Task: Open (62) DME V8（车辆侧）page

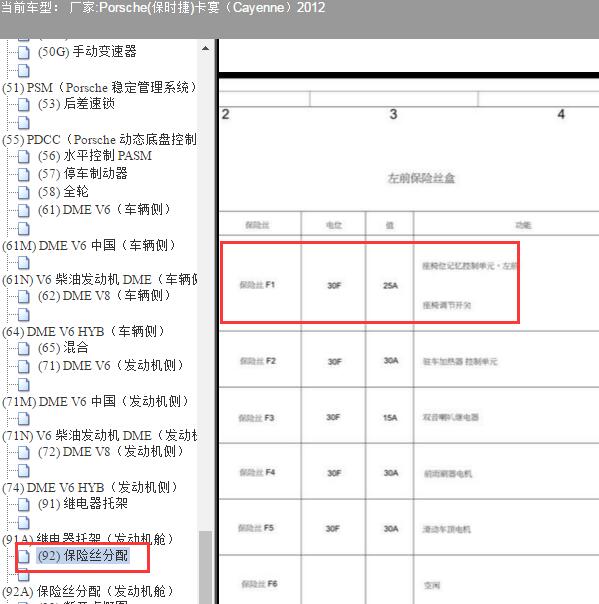Action: click(x=104, y=295)
